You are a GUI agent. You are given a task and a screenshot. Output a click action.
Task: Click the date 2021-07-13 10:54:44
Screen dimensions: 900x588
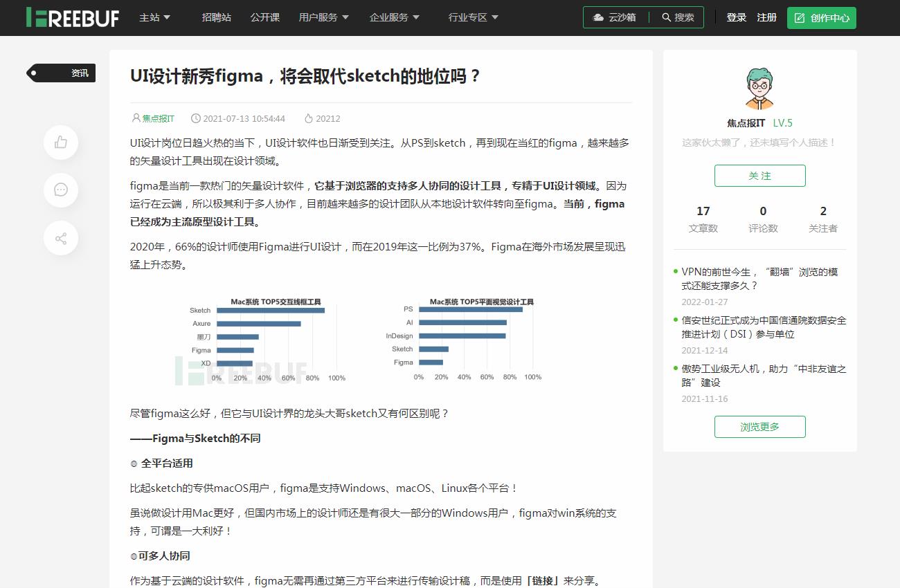[x=244, y=118]
